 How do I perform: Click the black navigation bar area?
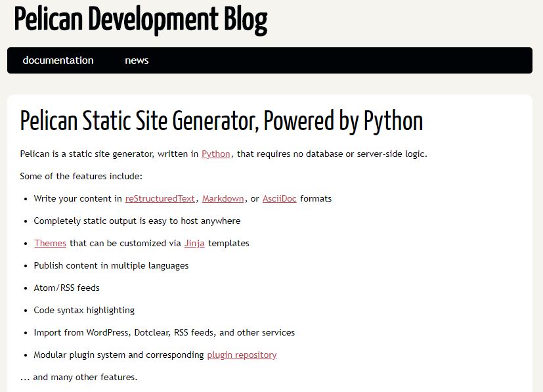point(328,60)
